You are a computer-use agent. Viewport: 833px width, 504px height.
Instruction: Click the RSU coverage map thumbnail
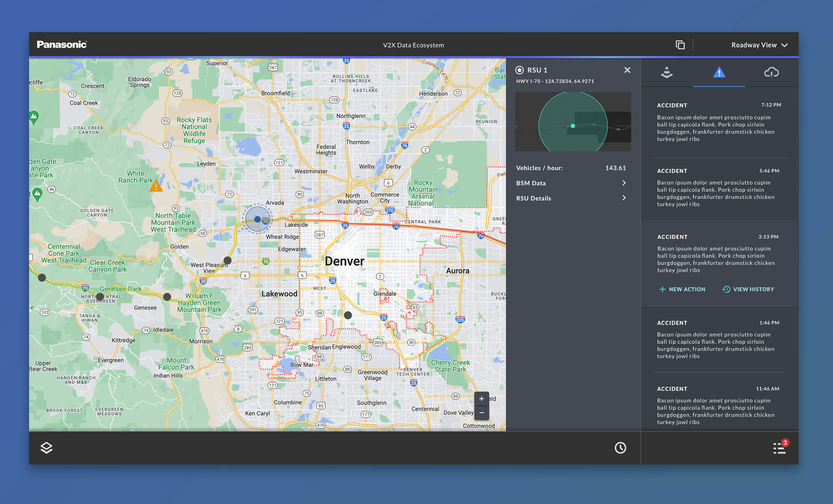pos(573,121)
